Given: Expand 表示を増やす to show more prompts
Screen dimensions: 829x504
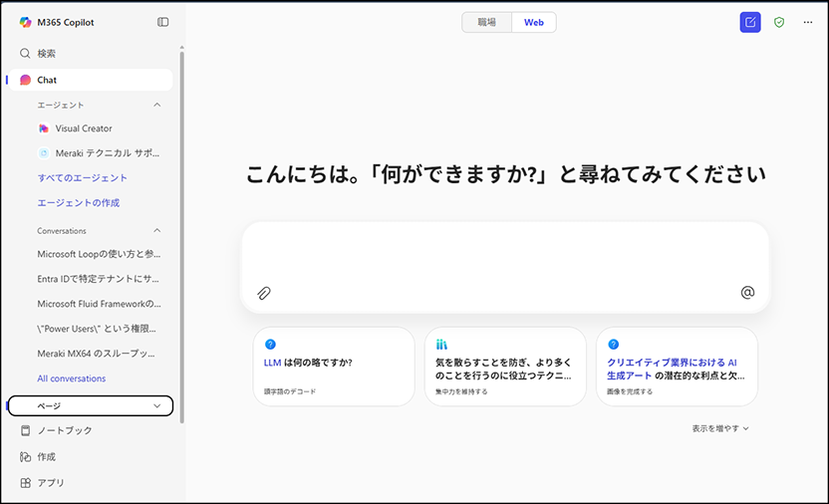Looking at the screenshot, I should [720, 428].
